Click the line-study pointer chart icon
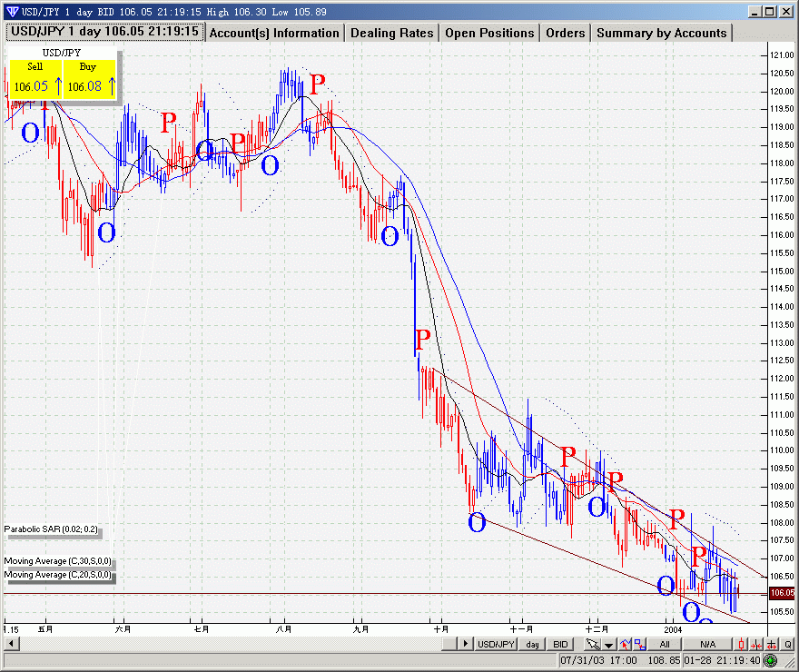The width and height of the screenshot is (799, 672). point(626,644)
